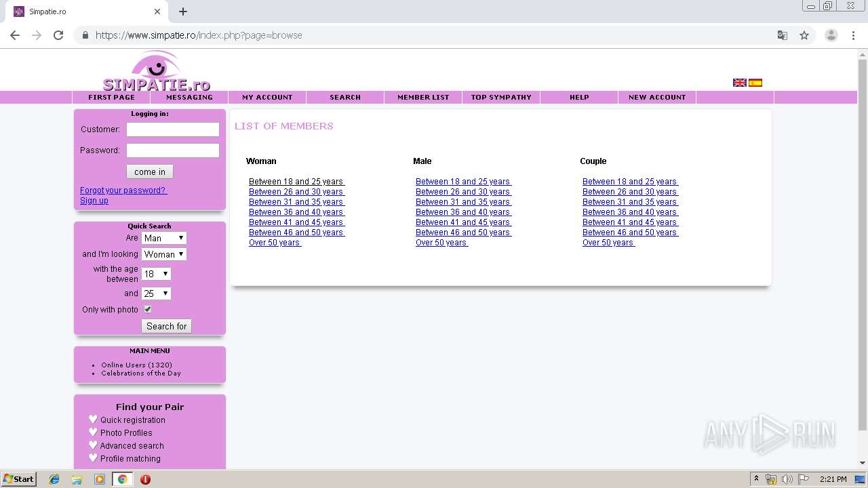Open NEW ACCOUNT navigation item
The height and width of the screenshot is (488, 868).
[657, 97]
